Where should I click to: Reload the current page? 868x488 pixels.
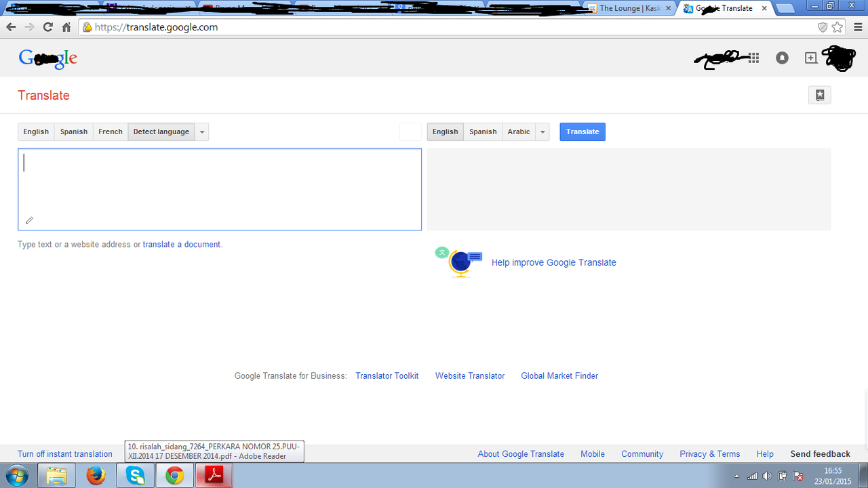coord(47,27)
